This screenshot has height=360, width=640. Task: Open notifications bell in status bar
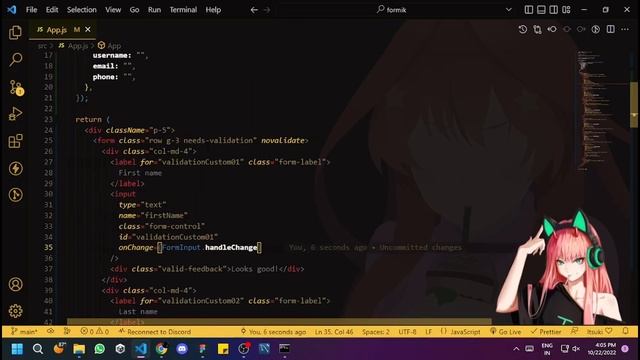click(626, 331)
